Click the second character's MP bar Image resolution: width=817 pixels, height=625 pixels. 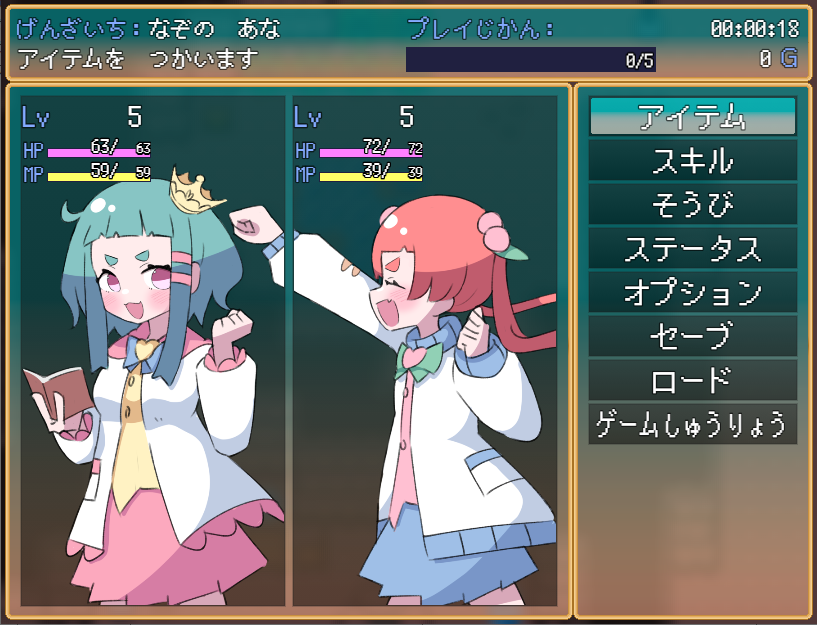tap(371, 176)
